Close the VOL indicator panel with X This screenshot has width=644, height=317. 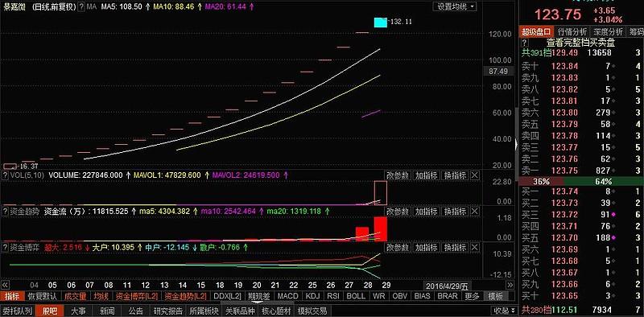(474, 175)
